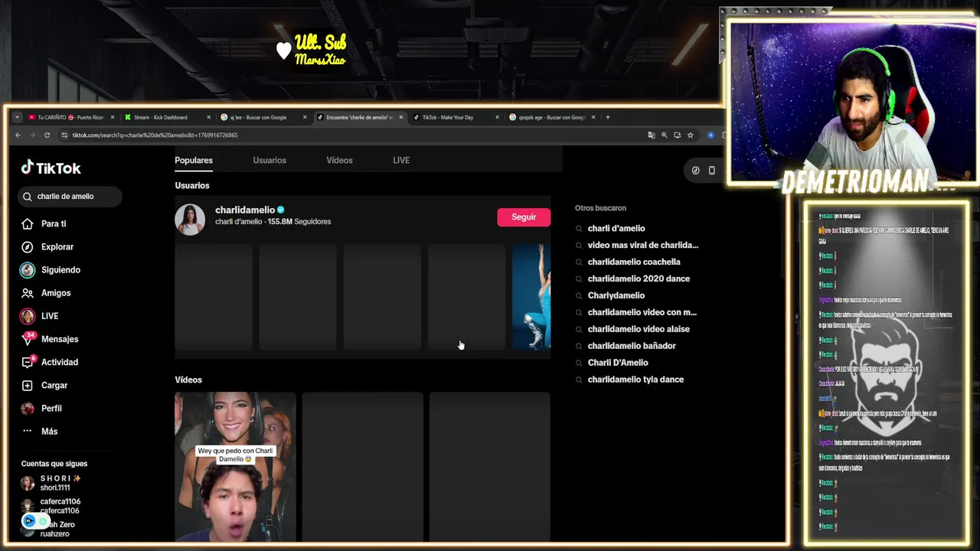
Task: Click the Seguir button
Action: [524, 217]
